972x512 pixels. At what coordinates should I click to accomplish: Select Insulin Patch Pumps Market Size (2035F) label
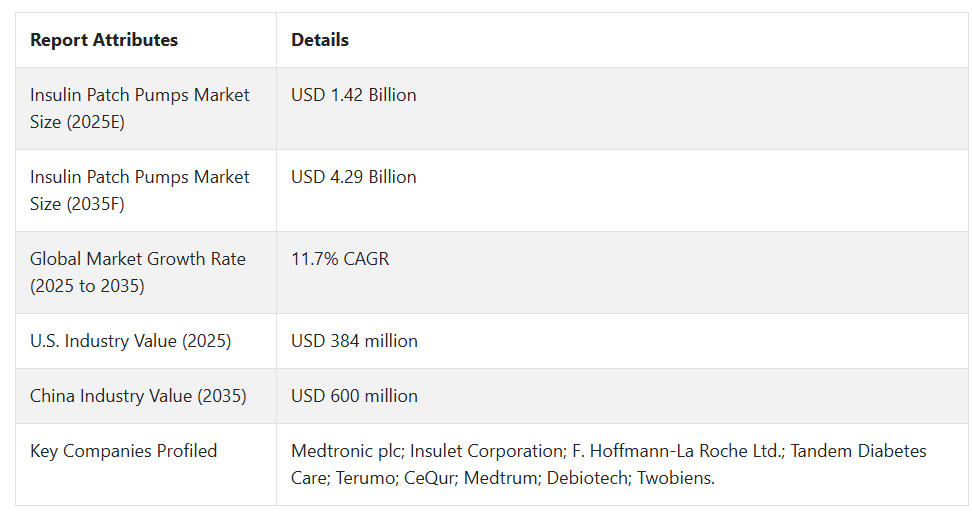(x=139, y=190)
